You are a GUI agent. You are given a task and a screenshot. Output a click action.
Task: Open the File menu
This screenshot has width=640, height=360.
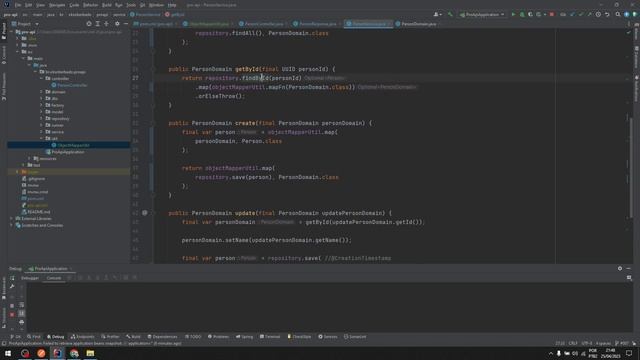coord(18,5)
